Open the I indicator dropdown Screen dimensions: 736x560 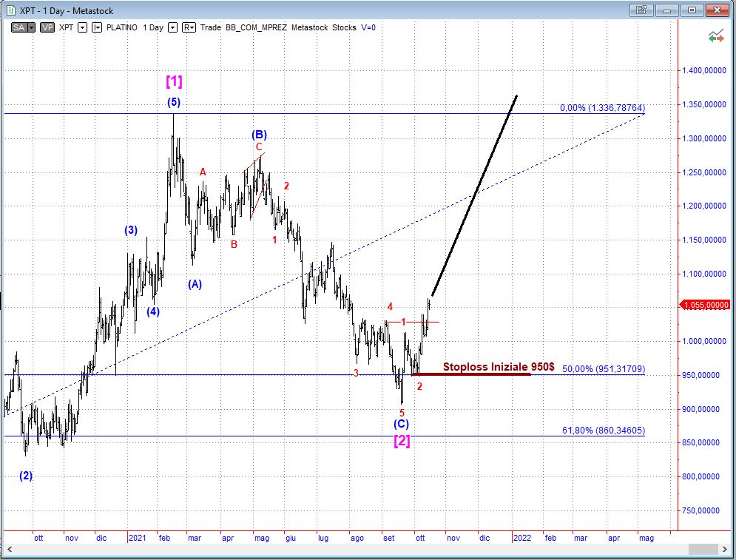[97, 27]
